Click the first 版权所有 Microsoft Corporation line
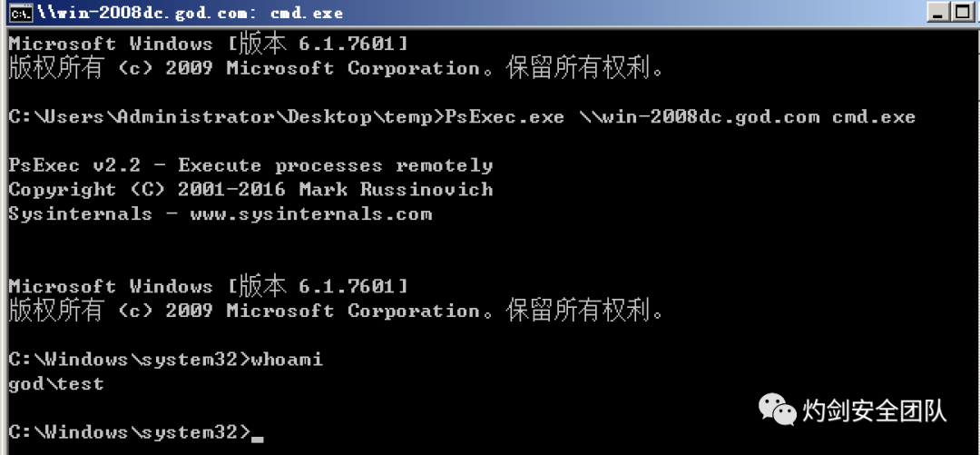The image size is (980, 455). [x=337, y=68]
